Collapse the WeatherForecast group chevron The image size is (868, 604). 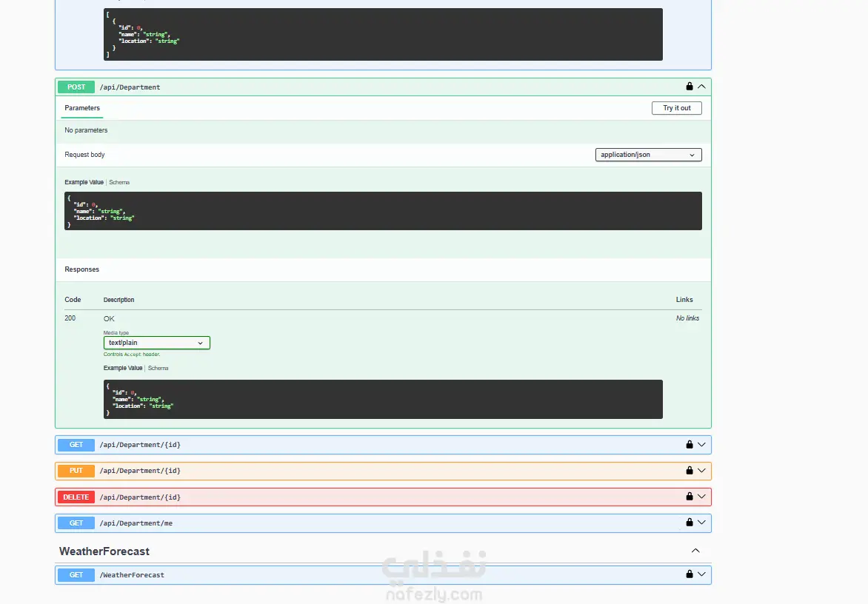coord(696,551)
